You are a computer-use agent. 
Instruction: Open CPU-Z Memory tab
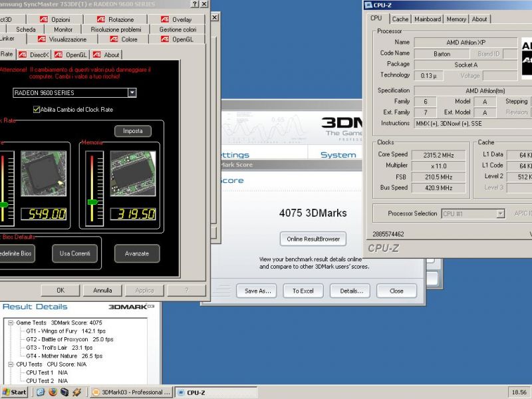click(456, 19)
